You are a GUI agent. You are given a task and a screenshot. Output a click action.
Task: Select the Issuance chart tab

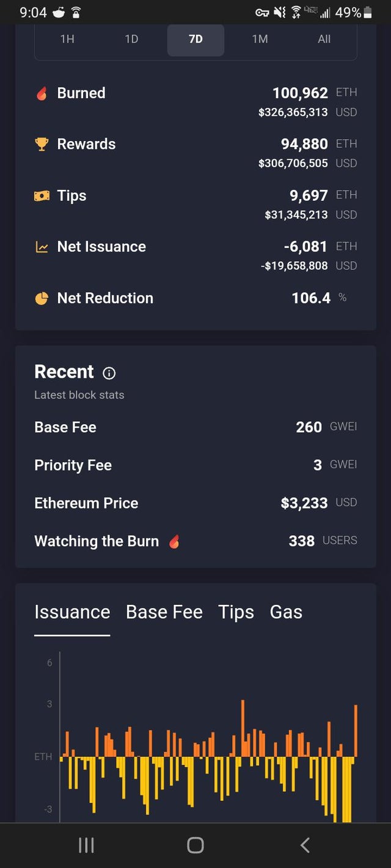click(x=72, y=612)
